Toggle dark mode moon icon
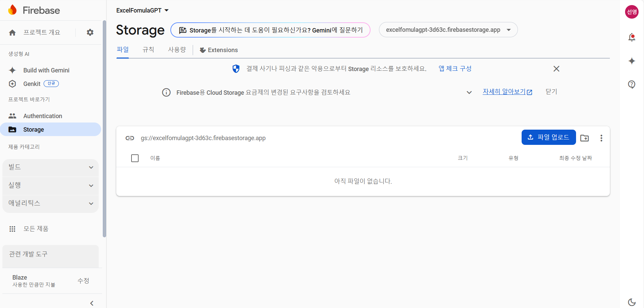 (631, 302)
